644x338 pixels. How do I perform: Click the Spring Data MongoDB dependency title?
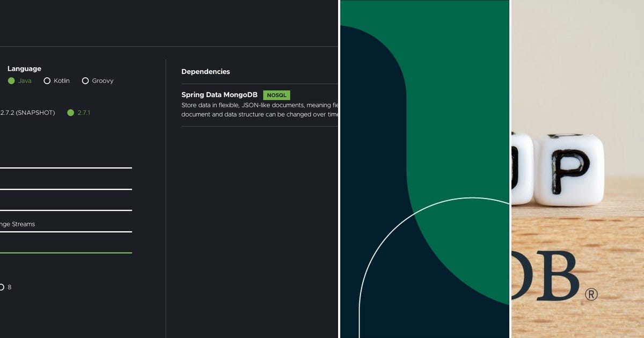(219, 94)
